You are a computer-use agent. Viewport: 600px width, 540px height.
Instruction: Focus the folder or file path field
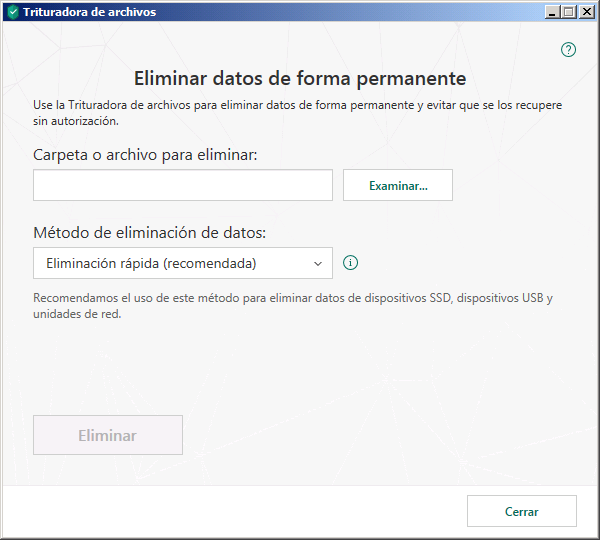(x=183, y=185)
